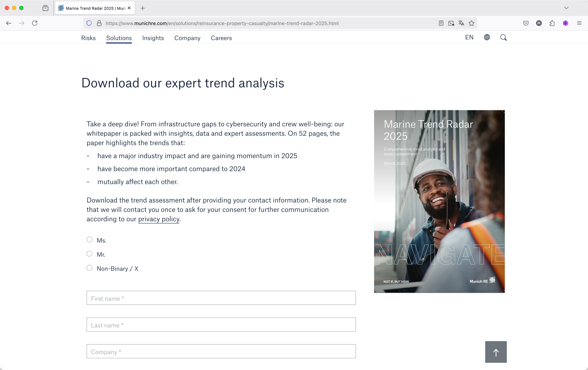
Task: Open the website search magnifier icon
Action: coord(503,37)
